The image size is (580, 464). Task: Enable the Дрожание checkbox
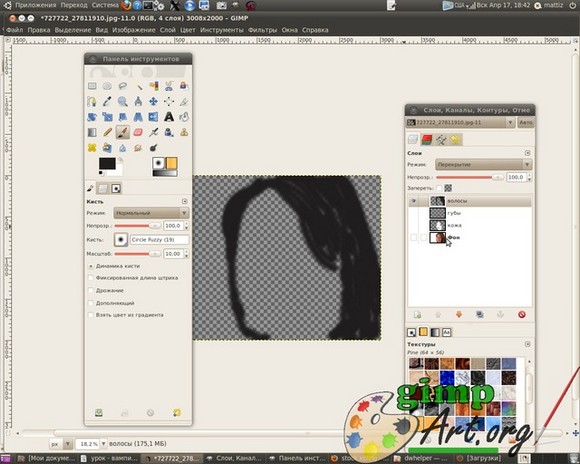[x=91, y=290]
